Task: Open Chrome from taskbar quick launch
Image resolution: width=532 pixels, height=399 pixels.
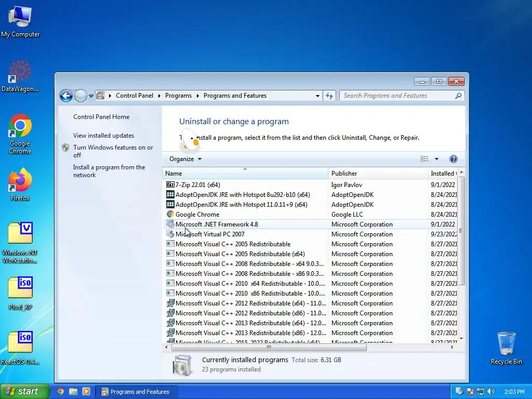Action: [x=60, y=391]
